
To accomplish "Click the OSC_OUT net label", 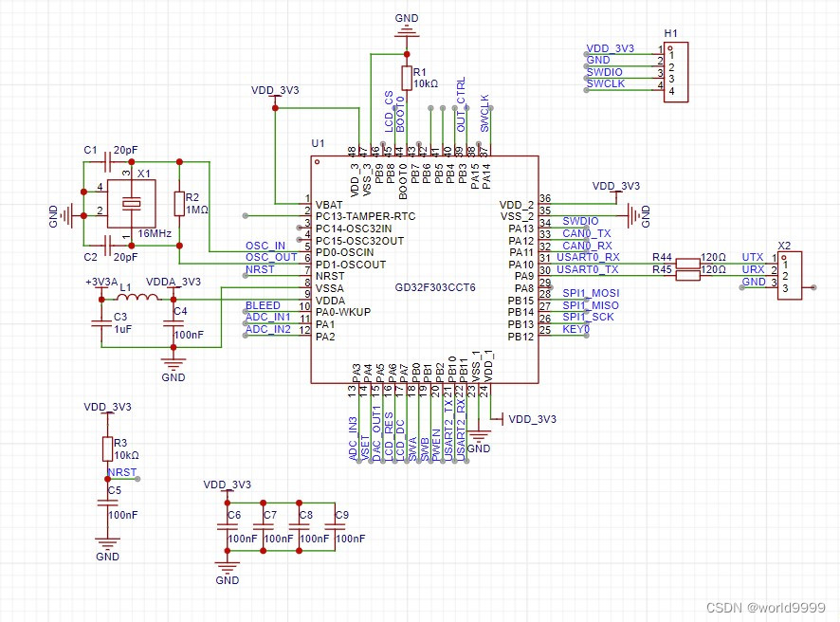I will pyautogui.click(x=271, y=257).
